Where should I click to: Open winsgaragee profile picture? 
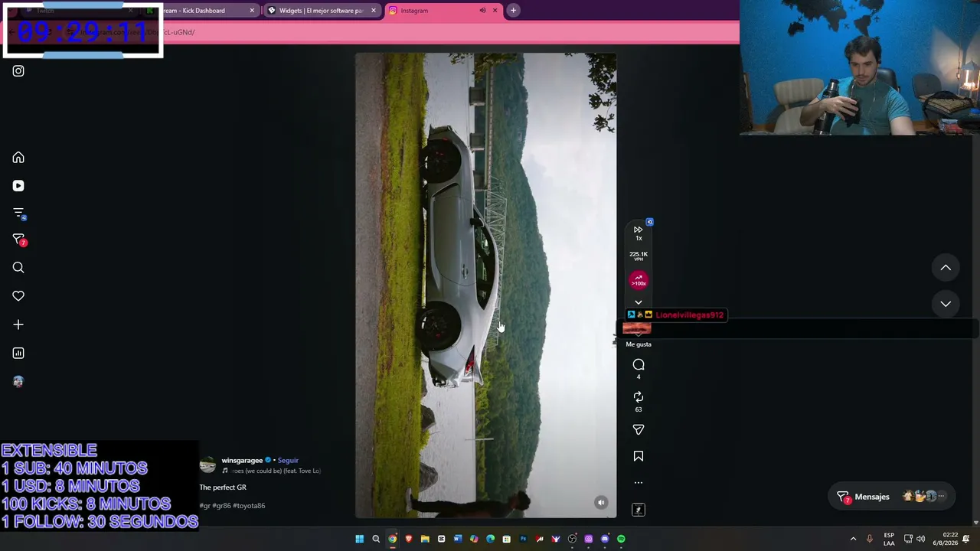[x=207, y=465]
